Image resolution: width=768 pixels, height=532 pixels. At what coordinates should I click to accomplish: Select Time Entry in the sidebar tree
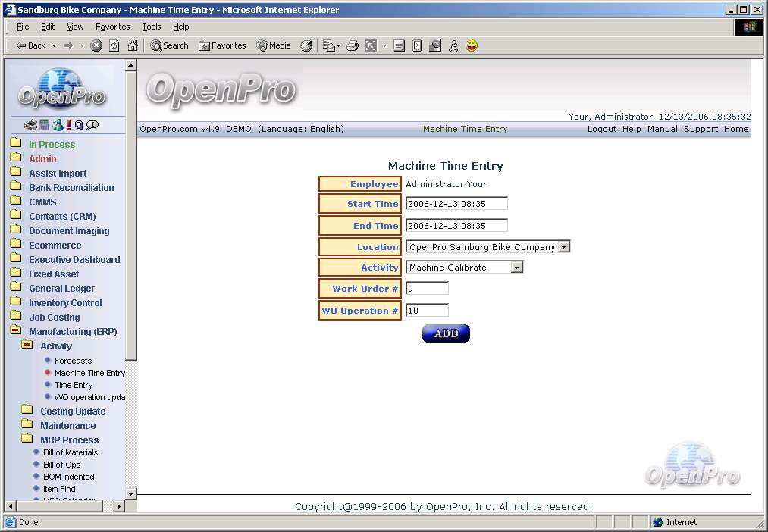coord(74,385)
